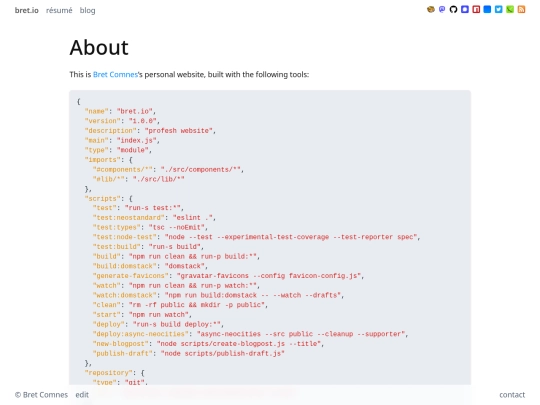
Task: Click the gravatar-favicons command string
Action: click(x=269, y=276)
